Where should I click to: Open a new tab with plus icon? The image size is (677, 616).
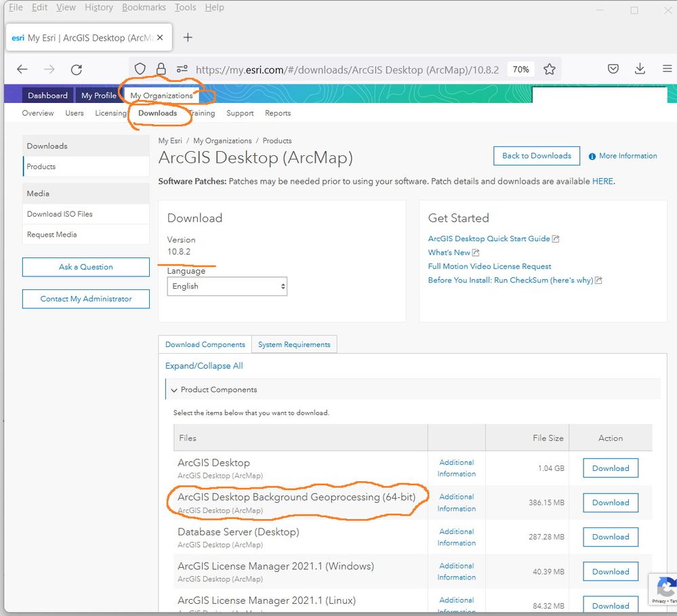click(188, 37)
